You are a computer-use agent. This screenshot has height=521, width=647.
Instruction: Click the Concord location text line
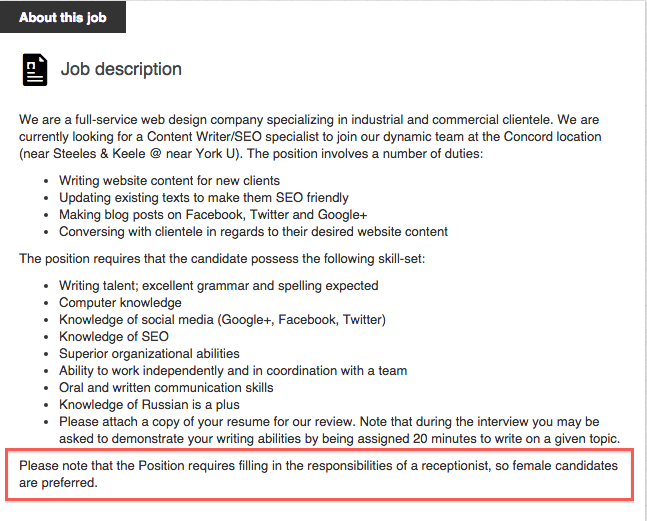[x=310, y=137]
